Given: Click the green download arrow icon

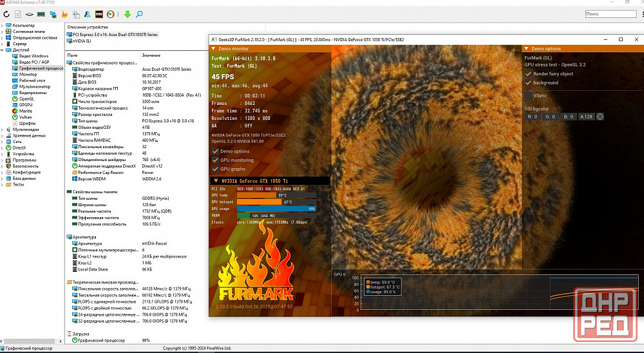Looking at the screenshot, I should click(128, 14).
